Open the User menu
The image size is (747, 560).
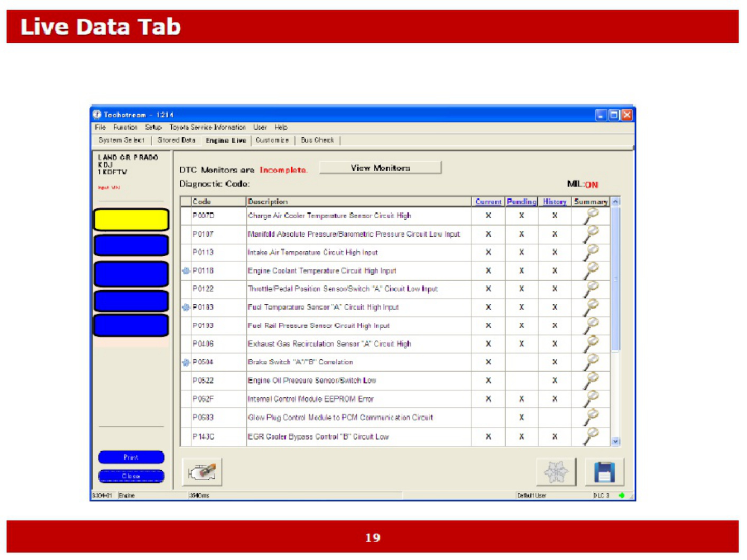coord(260,127)
